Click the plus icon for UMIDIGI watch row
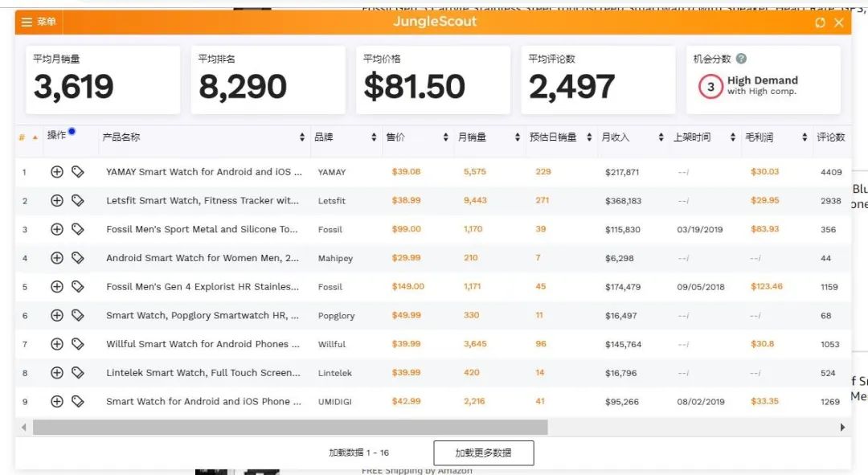 coord(56,401)
